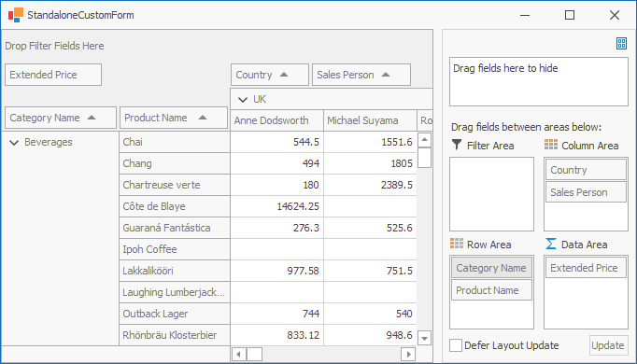This screenshot has width=637, height=364.
Task: Toggle sort arrow on Country header
Action: click(x=284, y=75)
